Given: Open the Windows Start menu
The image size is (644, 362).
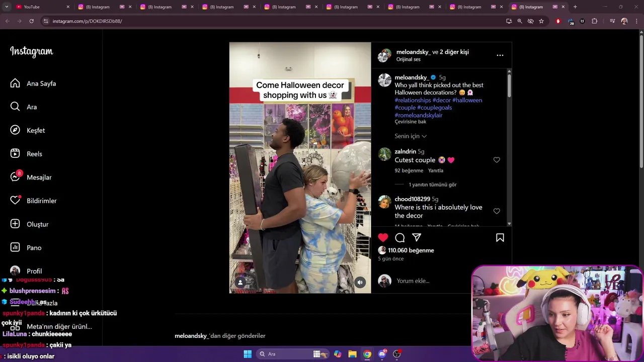Looking at the screenshot, I should [x=248, y=354].
